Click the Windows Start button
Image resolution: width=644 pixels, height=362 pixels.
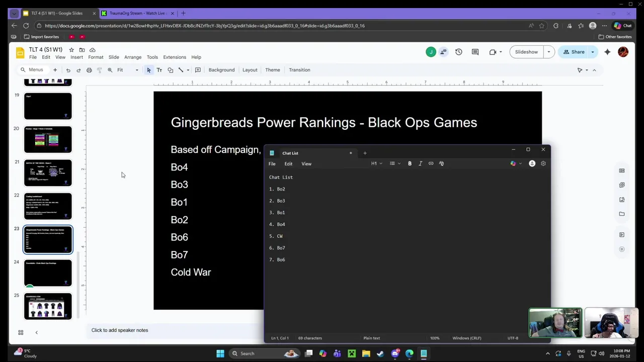pyautogui.click(x=220, y=353)
